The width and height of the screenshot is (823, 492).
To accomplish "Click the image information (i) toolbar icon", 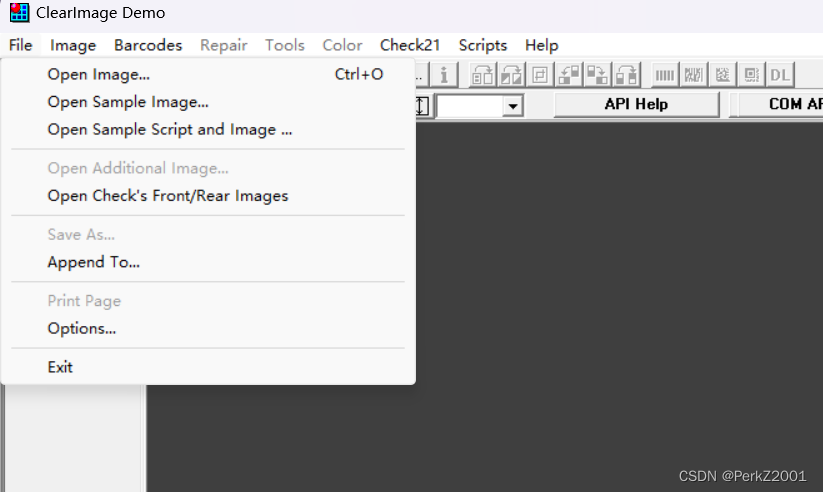I will click(444, 75).
